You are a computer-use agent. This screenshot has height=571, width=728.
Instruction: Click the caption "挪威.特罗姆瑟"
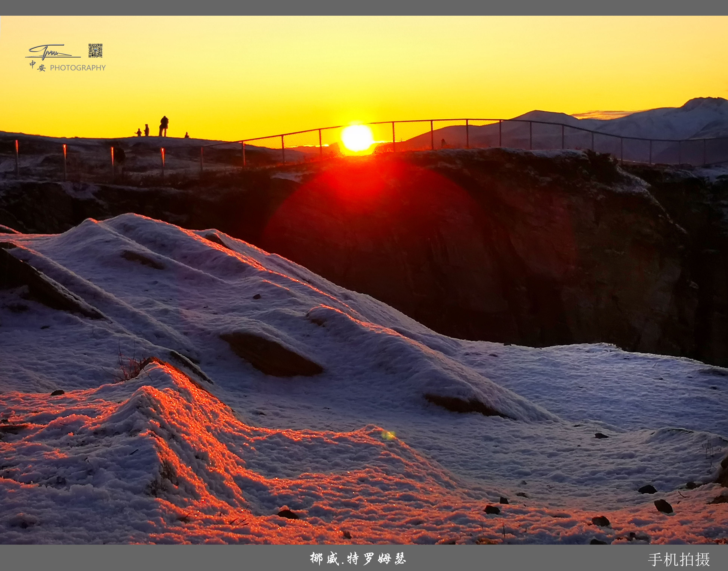[x=358, y=558]
